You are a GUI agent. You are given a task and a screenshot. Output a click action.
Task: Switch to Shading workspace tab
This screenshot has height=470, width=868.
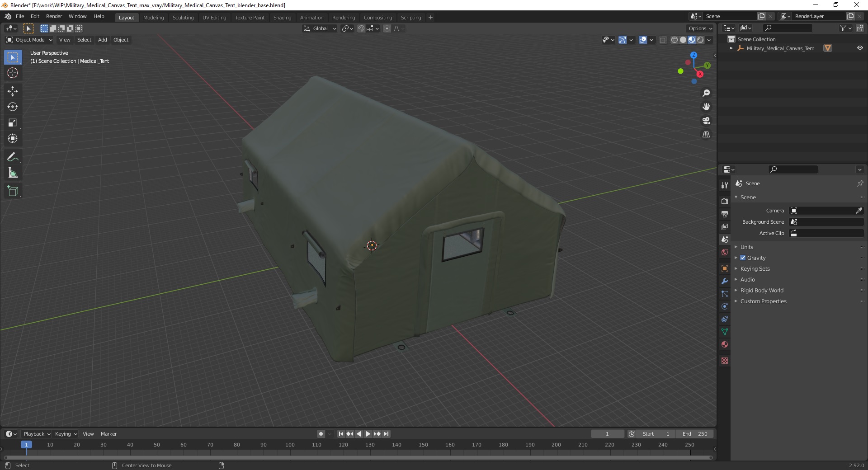[x=282, y=18]
